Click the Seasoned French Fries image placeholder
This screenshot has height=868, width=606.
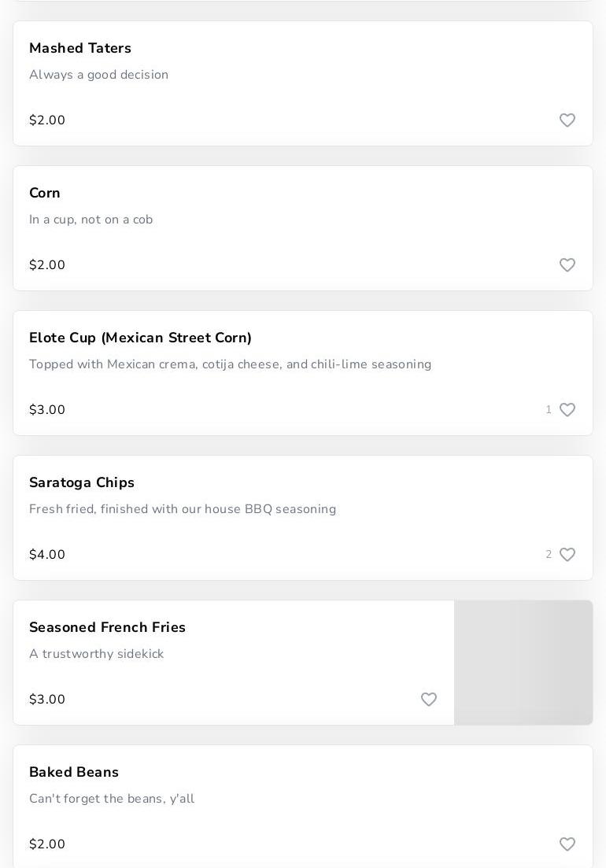(523, 663)
